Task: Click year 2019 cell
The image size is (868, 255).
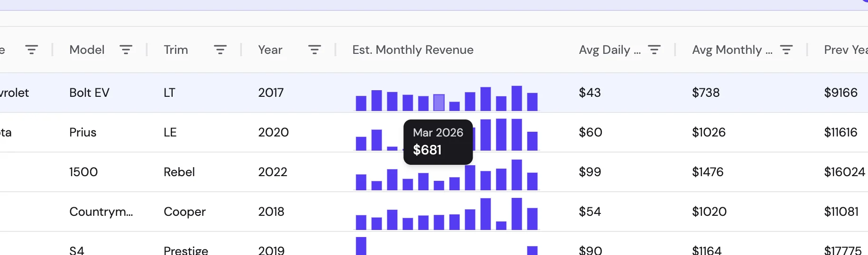Action: [271, 250]
